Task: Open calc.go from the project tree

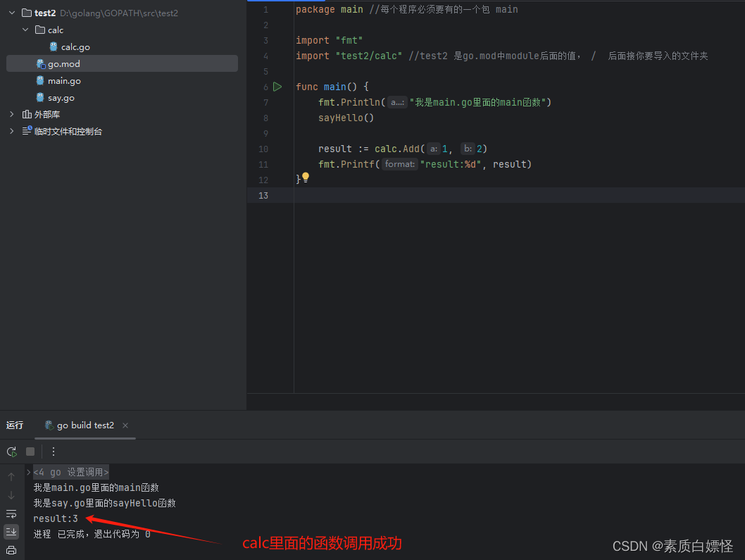Action: pyautogui.click(x=75, y=47)
